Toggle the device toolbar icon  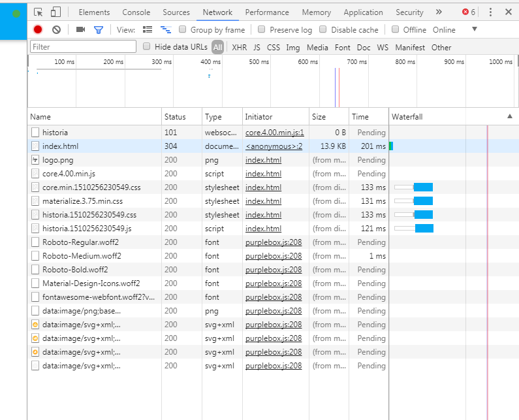55,12
